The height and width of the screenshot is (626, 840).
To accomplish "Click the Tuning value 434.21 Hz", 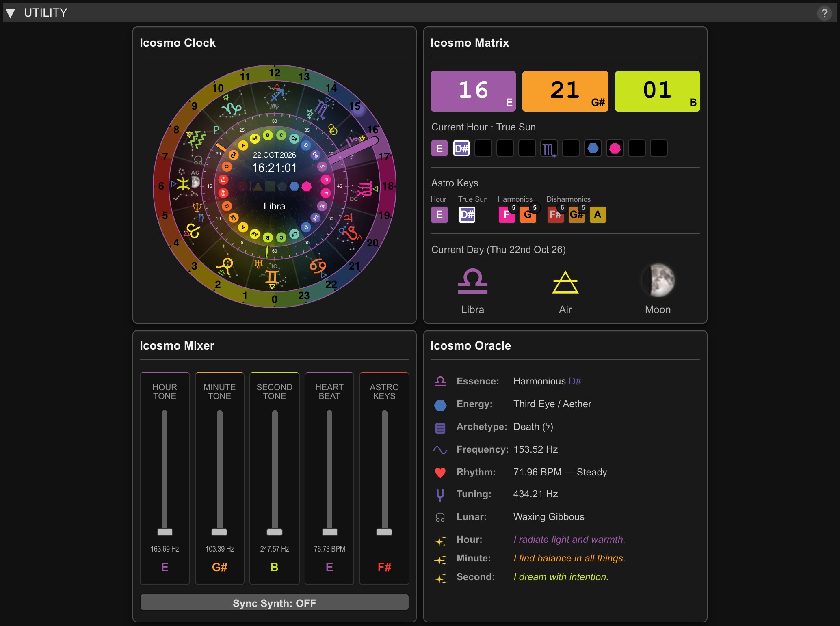I will click(x=535, y=494).
